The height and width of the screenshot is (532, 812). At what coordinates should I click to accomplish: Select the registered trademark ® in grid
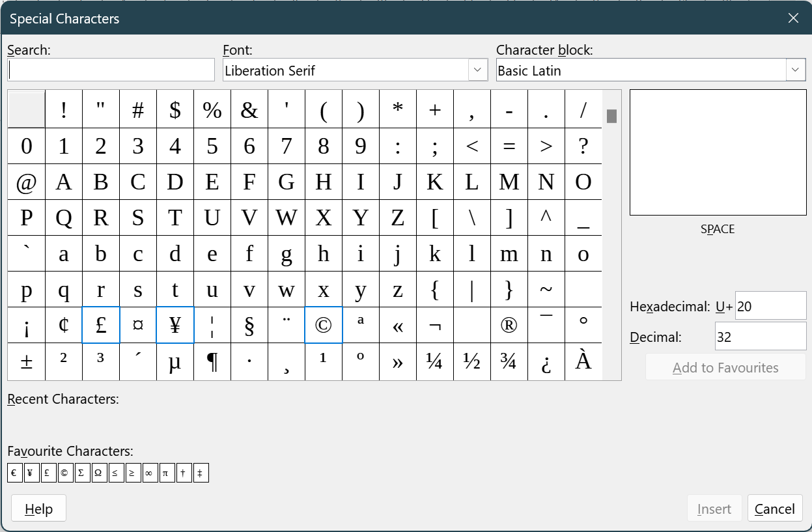[509, 325]
